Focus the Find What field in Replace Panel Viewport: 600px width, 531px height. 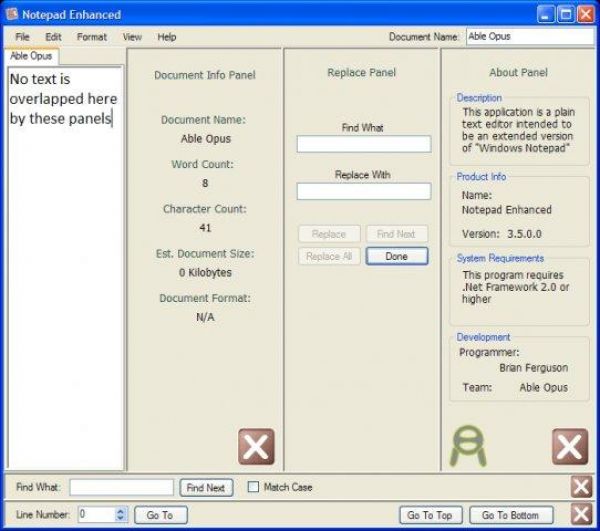[364, 144]
